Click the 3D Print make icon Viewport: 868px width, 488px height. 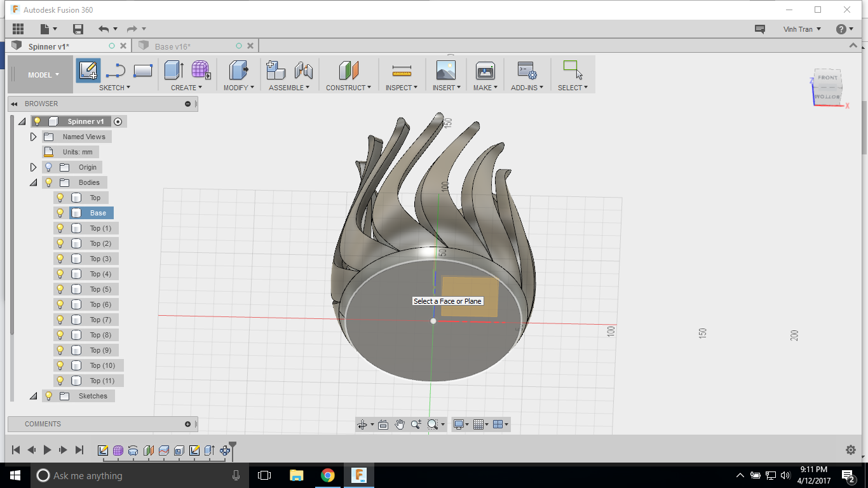tap(485, 71)
